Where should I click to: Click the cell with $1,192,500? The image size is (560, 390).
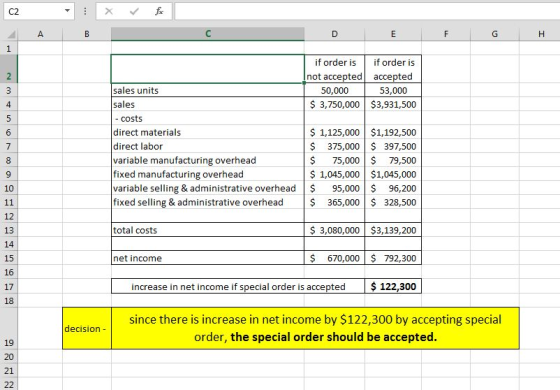(x=393, y=132)
